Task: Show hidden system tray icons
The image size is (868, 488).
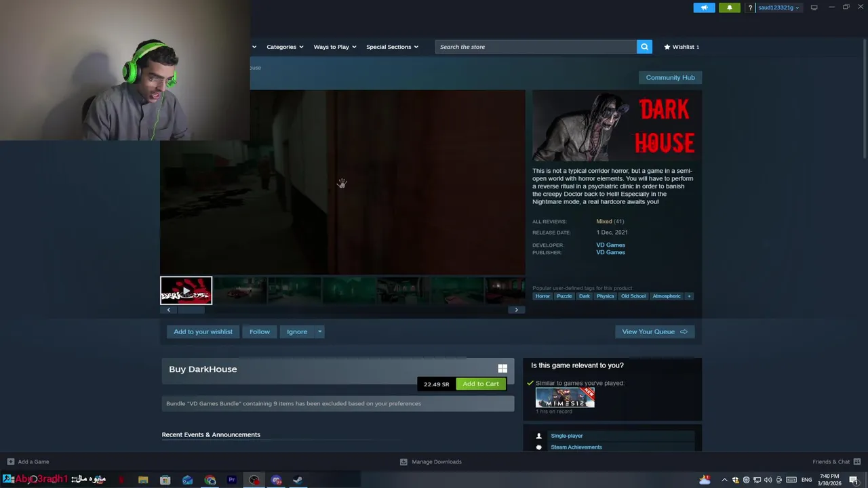Action: [x=724, y=480]
